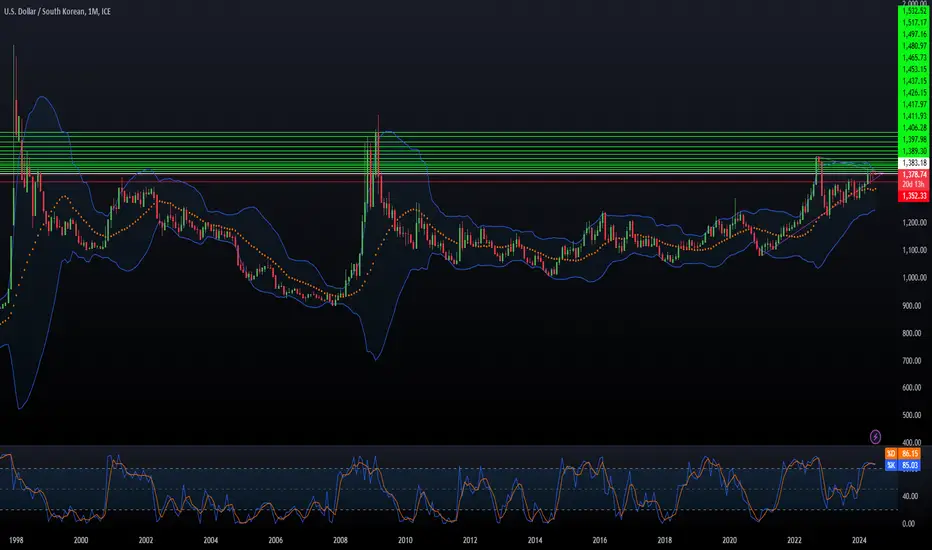This screenshot has height=550, width=932.
Task: Click the 1,480.97 price label
Action: (x=914, y=46)
